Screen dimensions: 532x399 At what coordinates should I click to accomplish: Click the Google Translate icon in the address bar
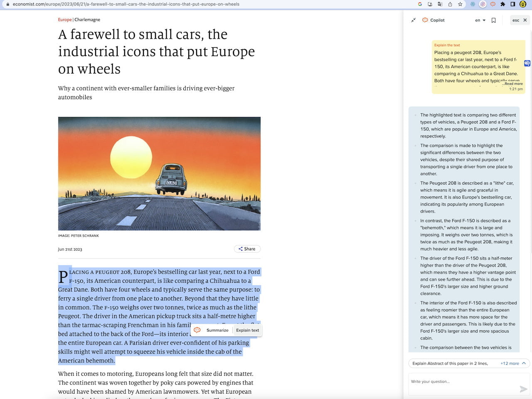point(440,4)
